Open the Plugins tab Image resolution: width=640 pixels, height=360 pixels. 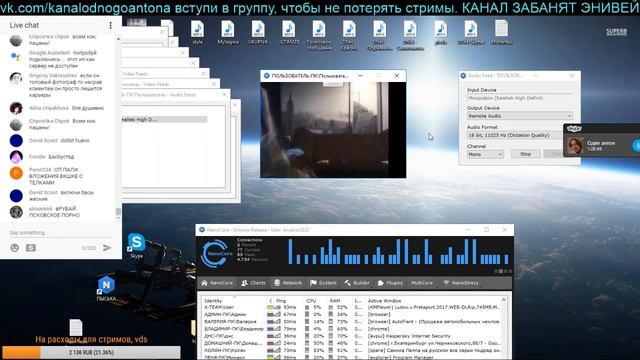pos(390,283)
